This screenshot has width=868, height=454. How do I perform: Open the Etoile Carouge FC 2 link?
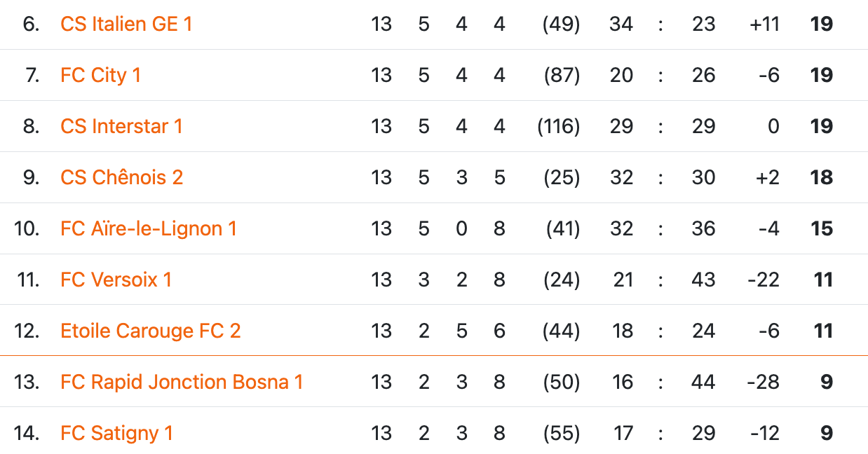151,331
